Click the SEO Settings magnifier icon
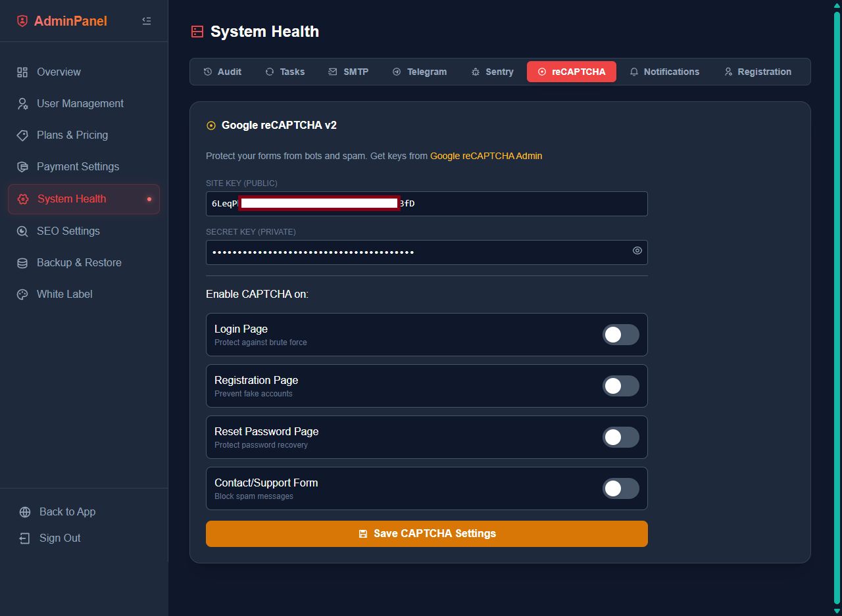The image size is (842, 616). [22, 231]
